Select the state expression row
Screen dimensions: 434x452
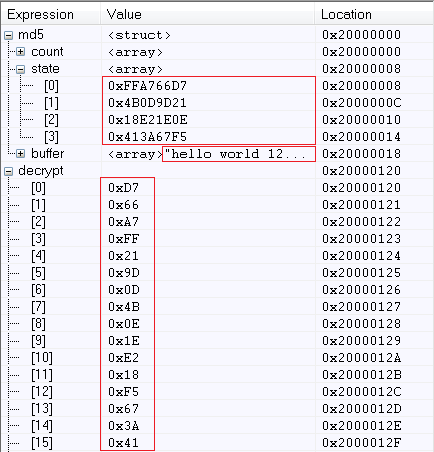(x=45, y=69)
